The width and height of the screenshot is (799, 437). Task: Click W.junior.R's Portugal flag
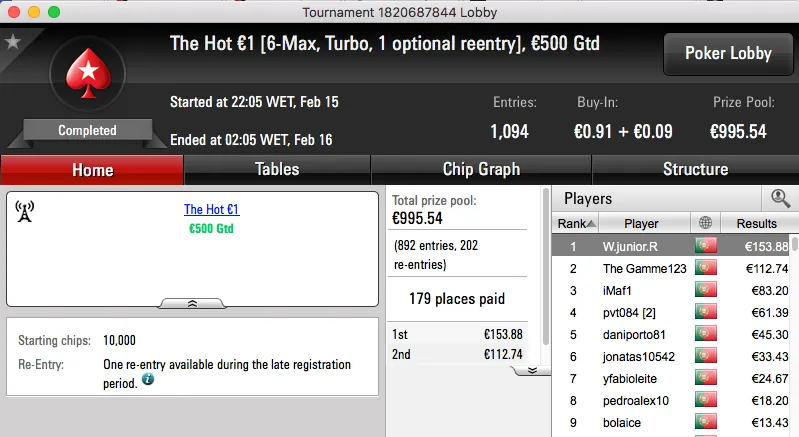click(x=706, y=246)
